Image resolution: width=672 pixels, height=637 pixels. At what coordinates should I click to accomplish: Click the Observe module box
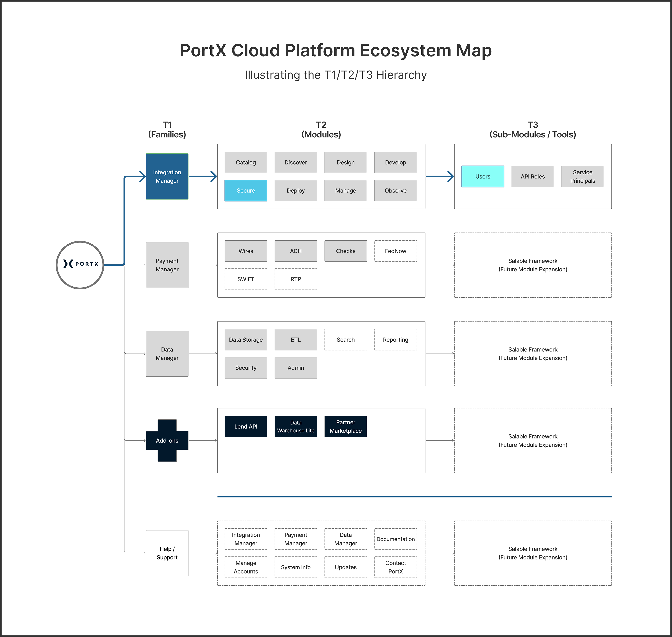tap(395, 190)
